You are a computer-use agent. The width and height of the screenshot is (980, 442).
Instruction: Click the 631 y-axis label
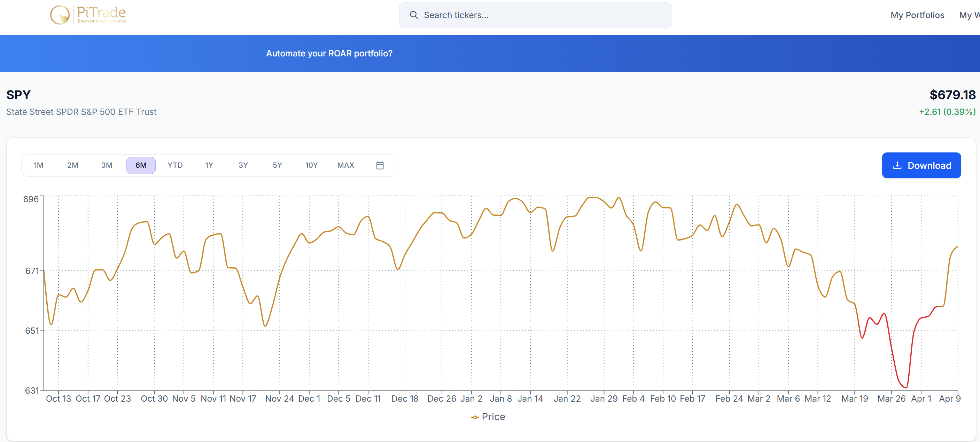tap(32, 391)
